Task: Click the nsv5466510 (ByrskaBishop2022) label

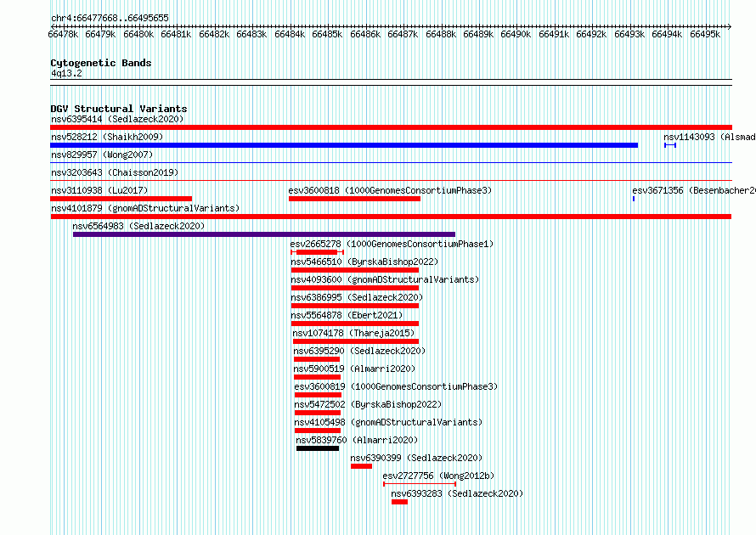Action: click(x=364, y=262)
